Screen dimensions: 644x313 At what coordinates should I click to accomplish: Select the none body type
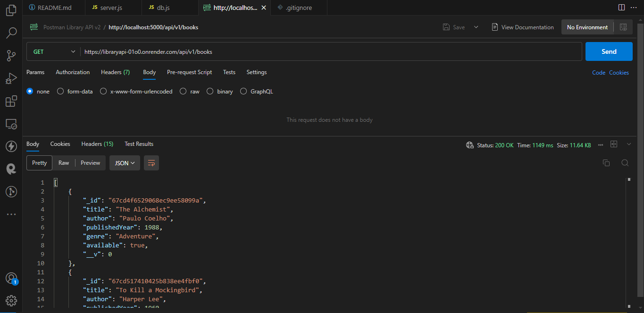30,92
